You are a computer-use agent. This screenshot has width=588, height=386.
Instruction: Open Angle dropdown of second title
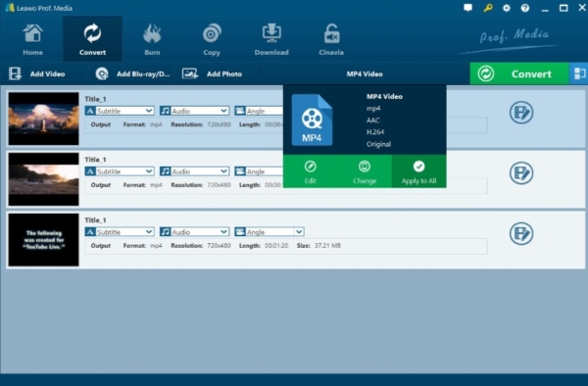coord(259,171)
